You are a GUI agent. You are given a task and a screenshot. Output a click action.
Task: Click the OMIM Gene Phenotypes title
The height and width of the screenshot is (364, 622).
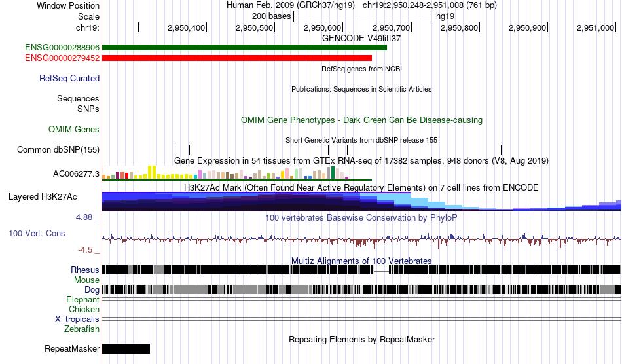pos(362,120)
